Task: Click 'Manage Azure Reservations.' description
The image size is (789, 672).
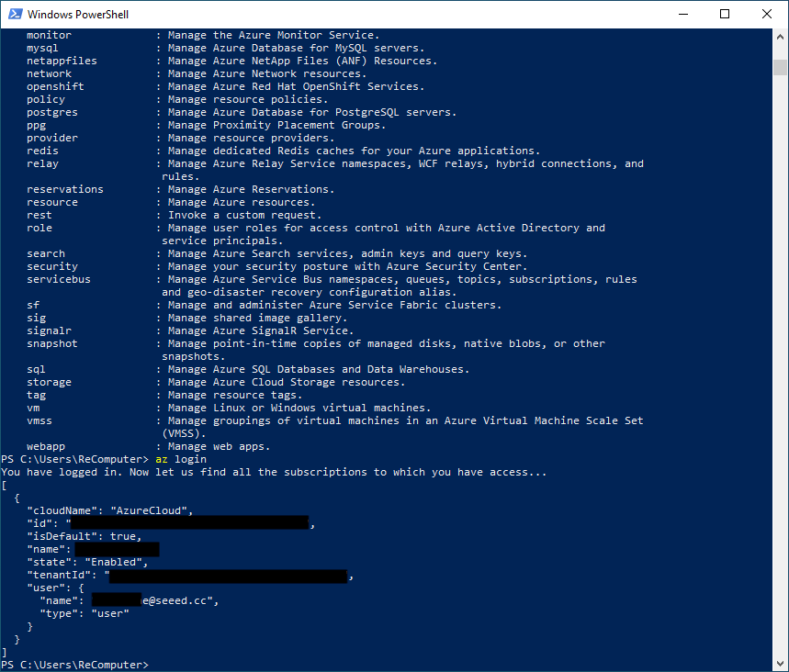Action: pos(251,189)
